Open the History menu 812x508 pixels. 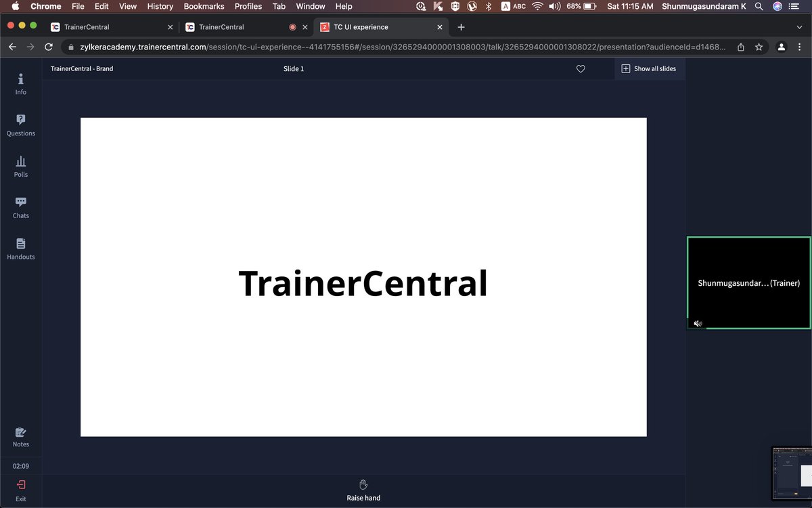(160, 6)
